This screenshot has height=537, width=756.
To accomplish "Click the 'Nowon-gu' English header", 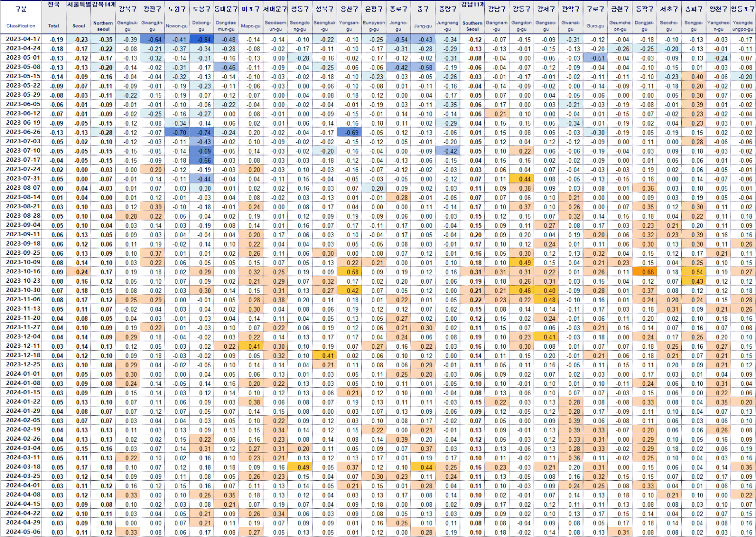I will pos(177,26).
